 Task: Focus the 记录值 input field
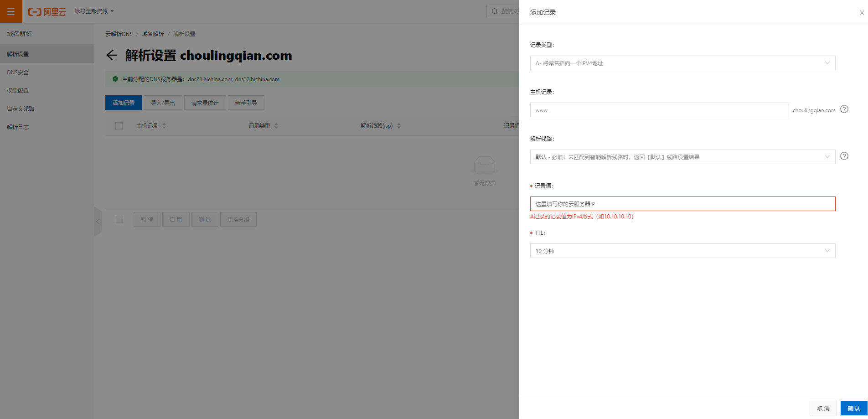pyautogui.click(x=682, y=204)
